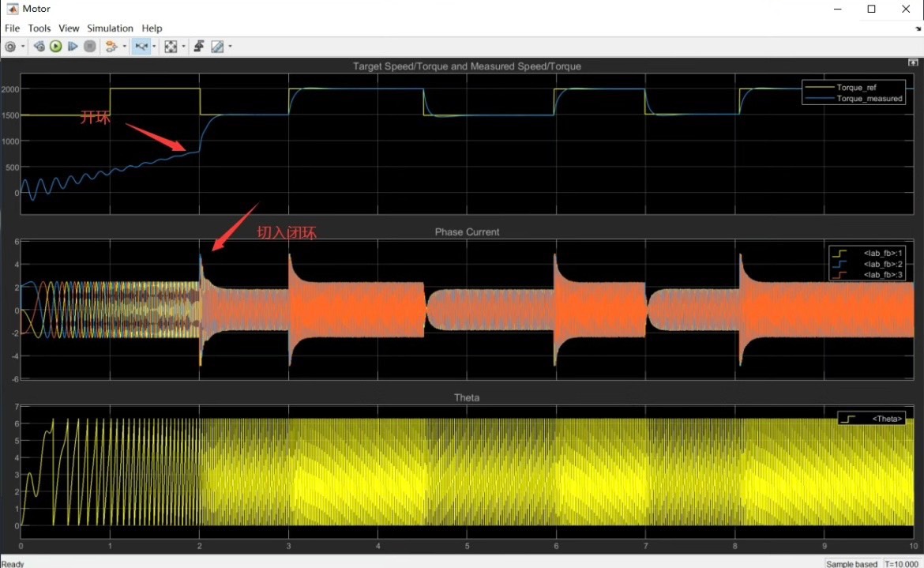This screenshot has height=568, width=924.
Task: Expand the zoom tool options arrow
Action: [154, 46]
